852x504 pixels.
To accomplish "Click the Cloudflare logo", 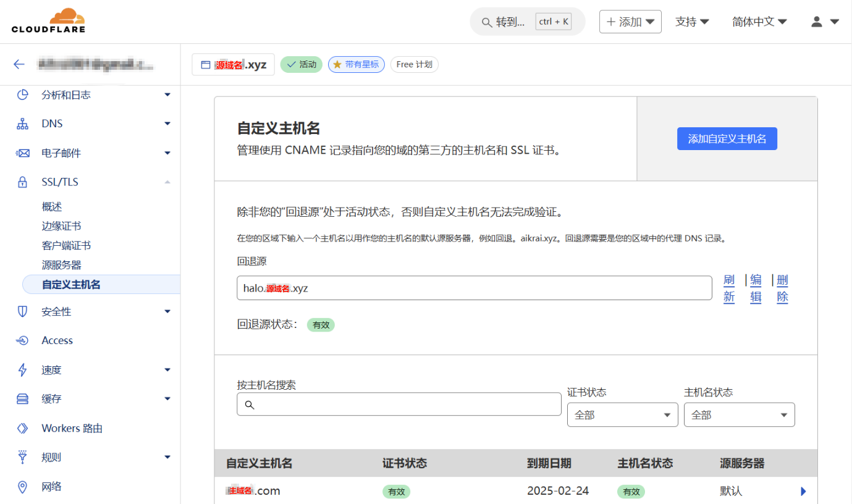I will point(48,20).
